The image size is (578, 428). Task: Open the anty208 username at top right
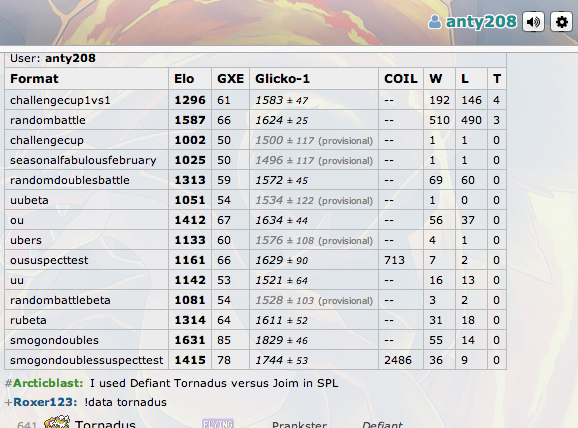point(481,21)
